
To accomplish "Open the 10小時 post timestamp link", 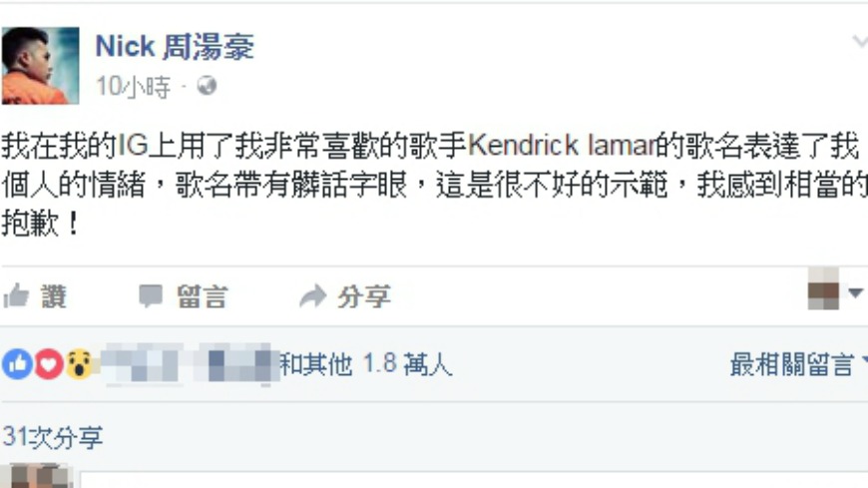I will point(133,87).
